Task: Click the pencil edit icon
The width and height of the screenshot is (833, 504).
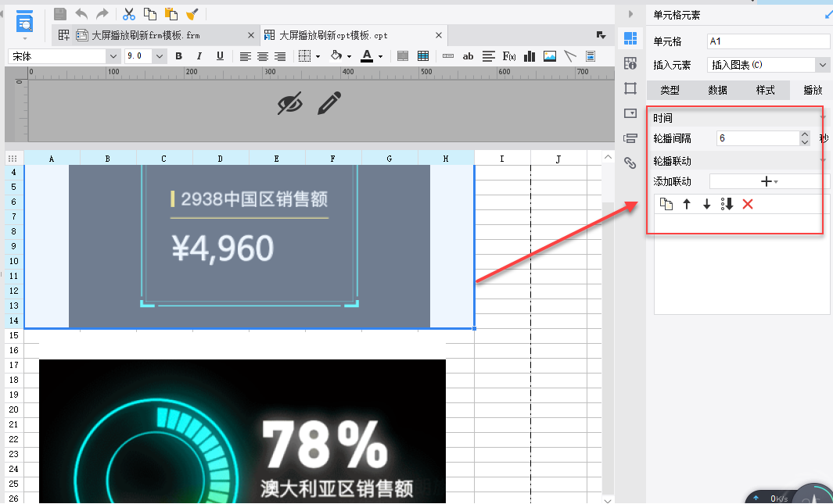Action: coord(329,103)
